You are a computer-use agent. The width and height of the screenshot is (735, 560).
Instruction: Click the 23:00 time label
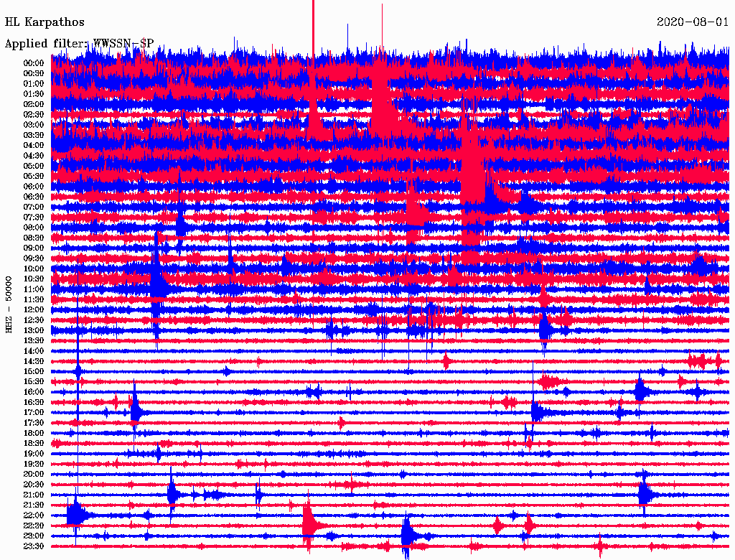click(x=34, y=536)
